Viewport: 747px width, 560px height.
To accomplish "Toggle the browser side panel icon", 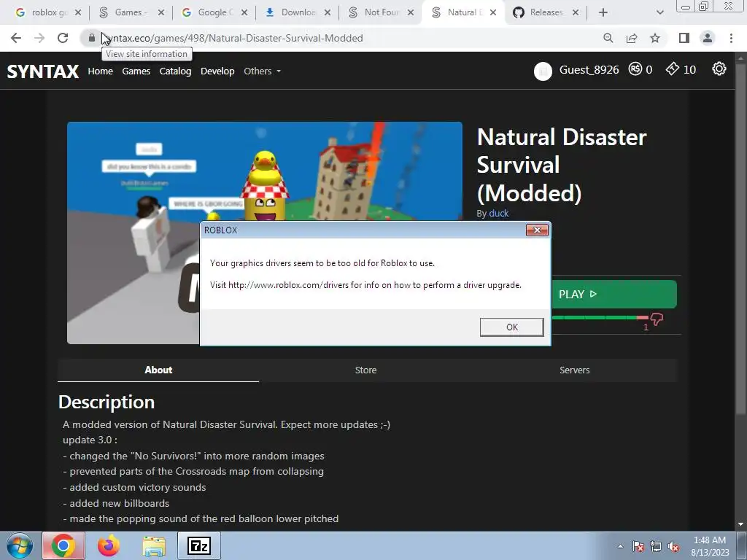I will [684, 38].
